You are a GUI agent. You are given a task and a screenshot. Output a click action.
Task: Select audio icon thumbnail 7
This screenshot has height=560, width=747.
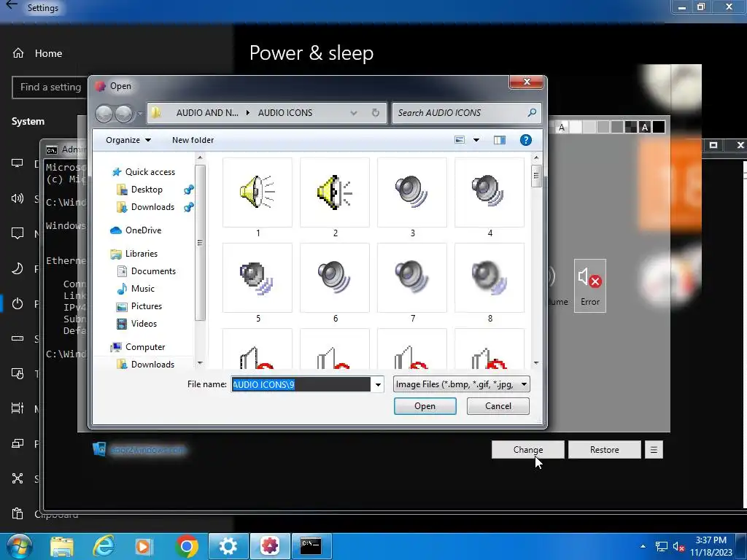412,278
